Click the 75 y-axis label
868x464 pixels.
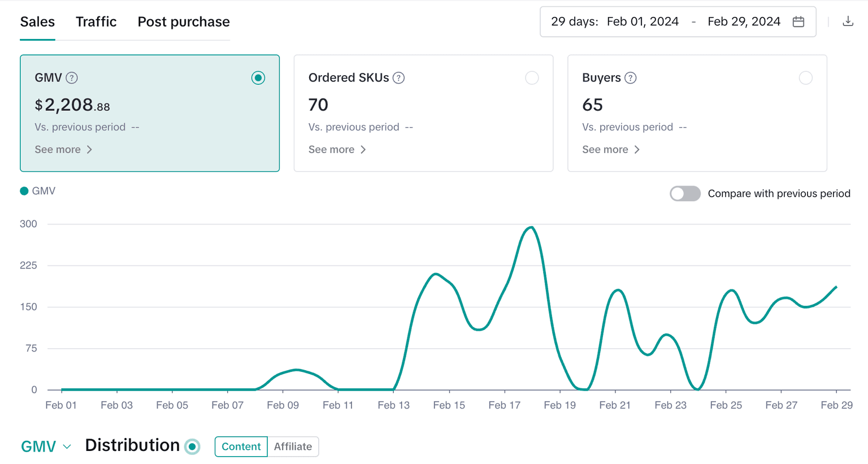click(31, 348)
